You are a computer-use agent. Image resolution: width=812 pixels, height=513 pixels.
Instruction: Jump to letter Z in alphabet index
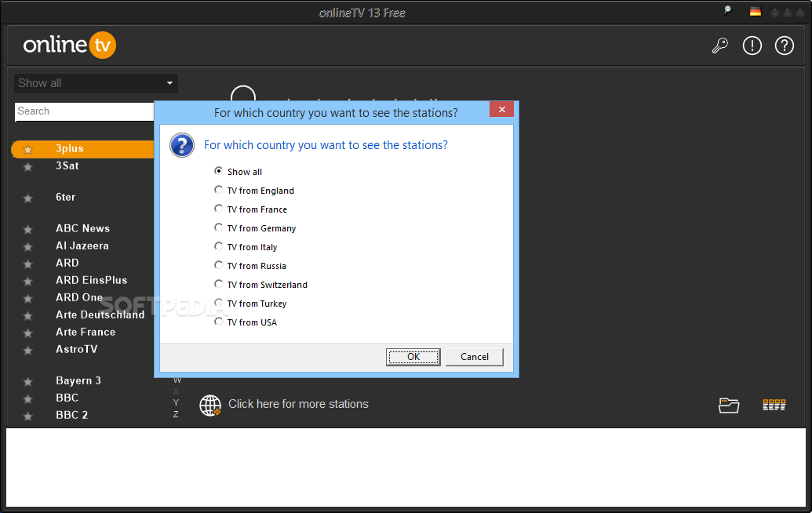click(176, 415)
